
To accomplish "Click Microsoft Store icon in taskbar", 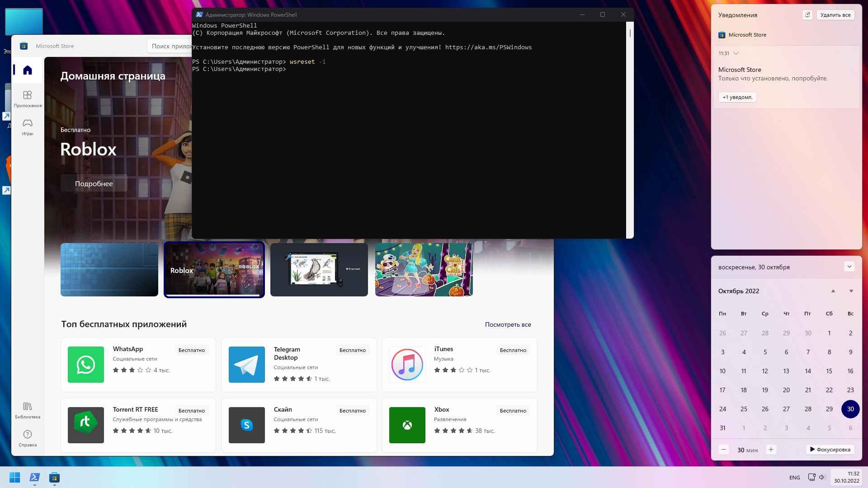I will click(x=54, y=477).
